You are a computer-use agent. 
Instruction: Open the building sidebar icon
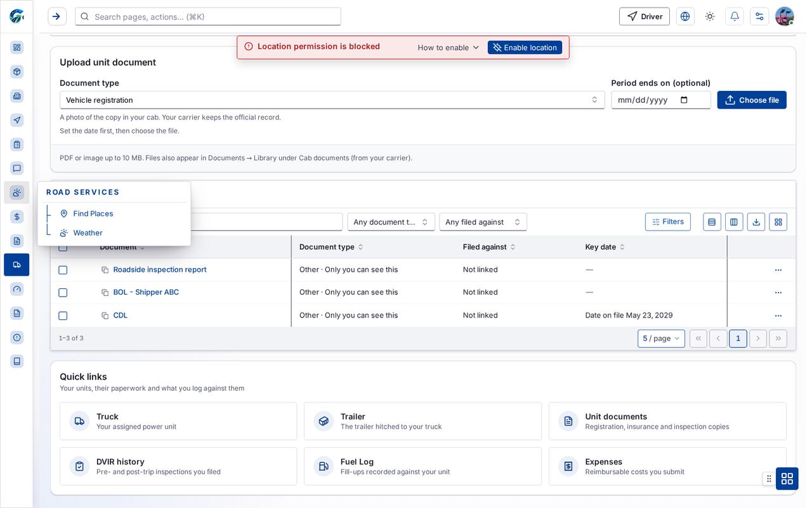click(16, 96)
